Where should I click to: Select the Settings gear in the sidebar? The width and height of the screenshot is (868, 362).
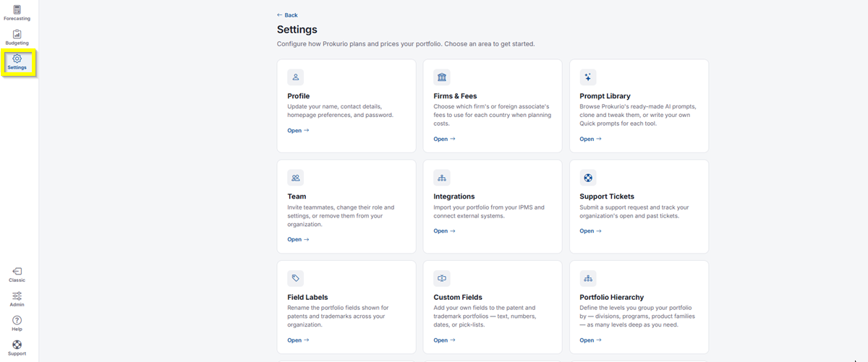click(x=17, y=62)
